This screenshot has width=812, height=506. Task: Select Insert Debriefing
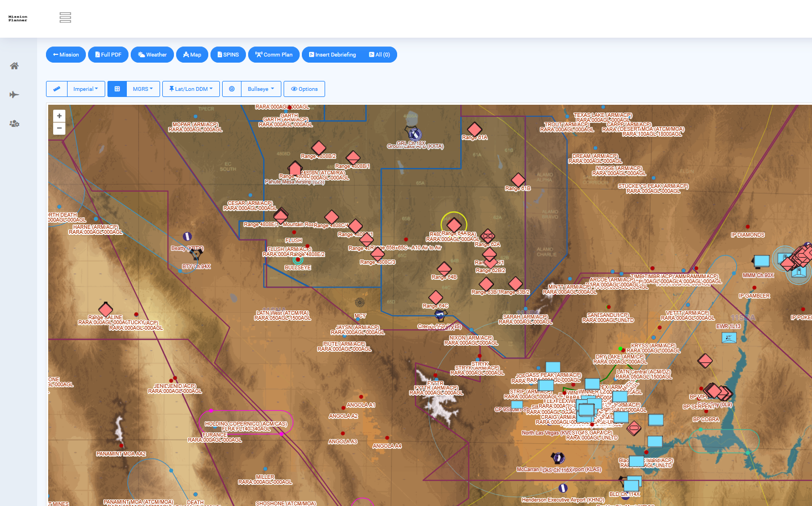click(332, 55)
